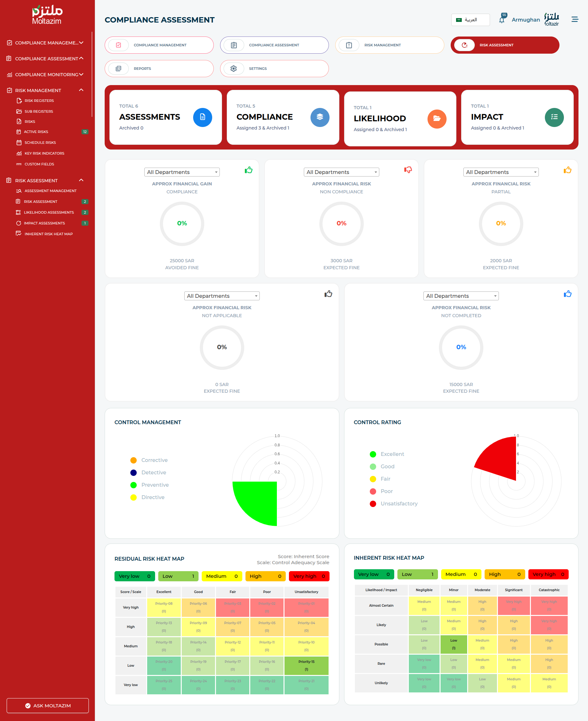Open All Departments dropdown in Partial card
This screenshot has height=721, width=588.
click(500, 172)
